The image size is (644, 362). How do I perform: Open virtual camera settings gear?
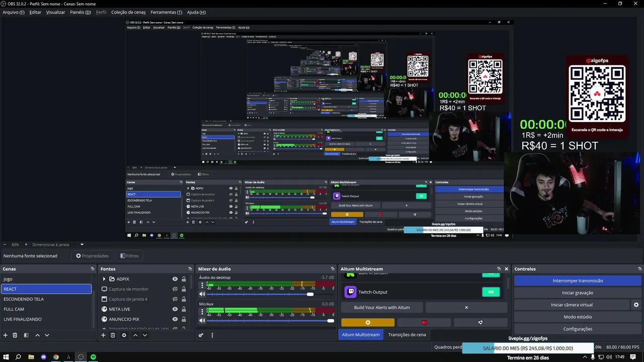pyautogui.click(x=636, y=305)
